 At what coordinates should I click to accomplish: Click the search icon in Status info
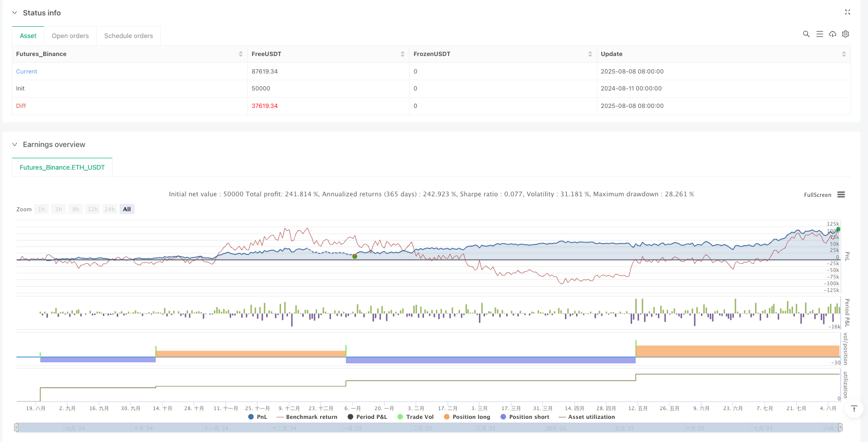click(806, 34)
